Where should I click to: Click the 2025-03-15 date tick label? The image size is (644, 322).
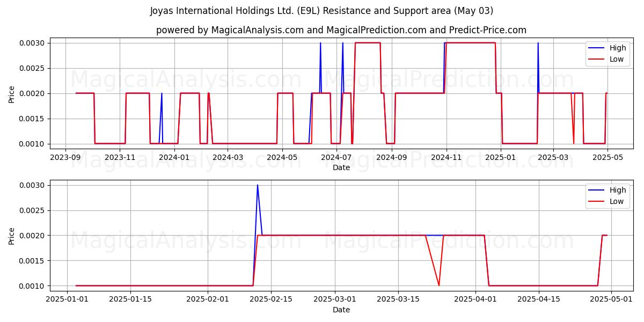pyautogui.click(x=398, y=299)
